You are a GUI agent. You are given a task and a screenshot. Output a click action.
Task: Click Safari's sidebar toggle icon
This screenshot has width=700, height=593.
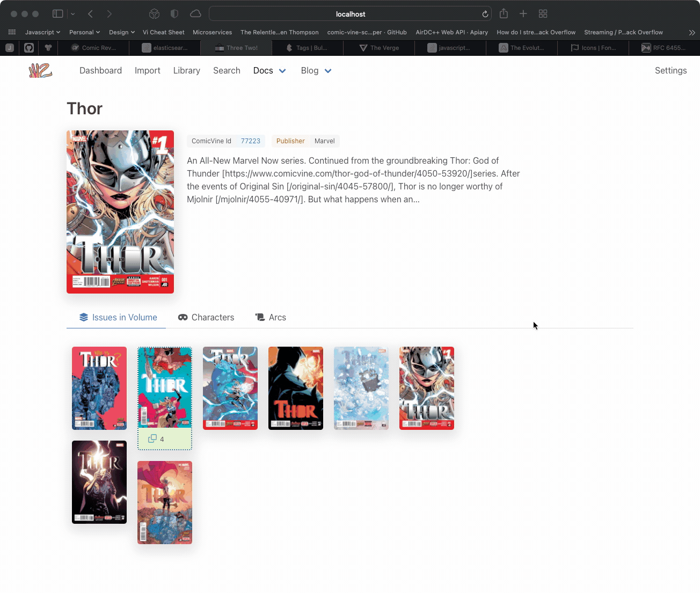[x=58, y=14]
